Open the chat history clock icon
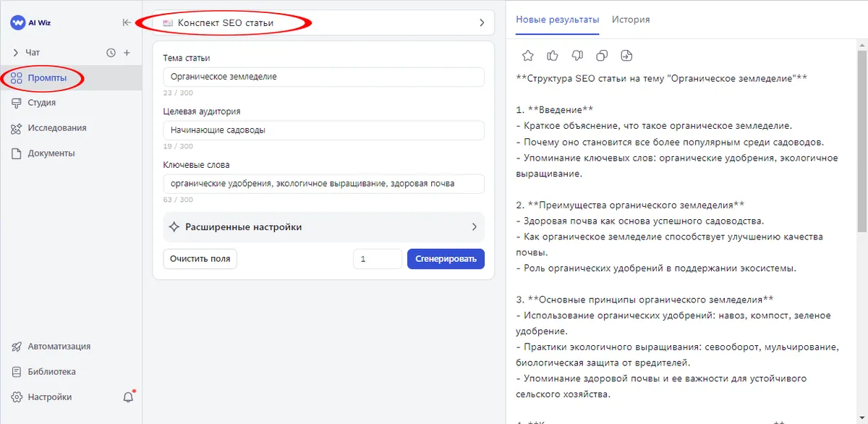The image size is (868, 424). pyautogui.click(x=110, y=52)
